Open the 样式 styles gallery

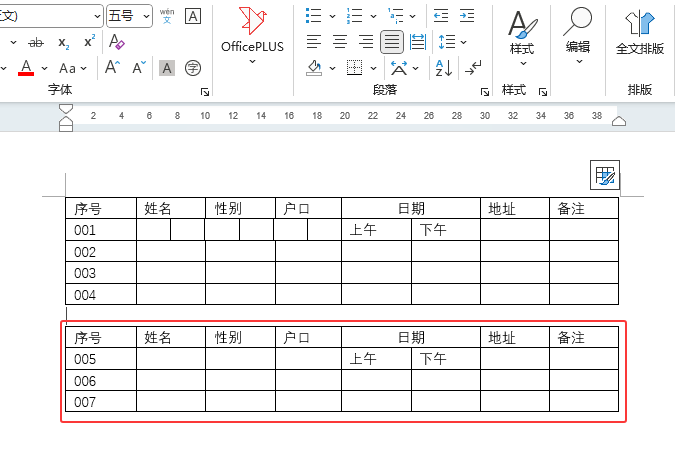(x=522, y=37)
